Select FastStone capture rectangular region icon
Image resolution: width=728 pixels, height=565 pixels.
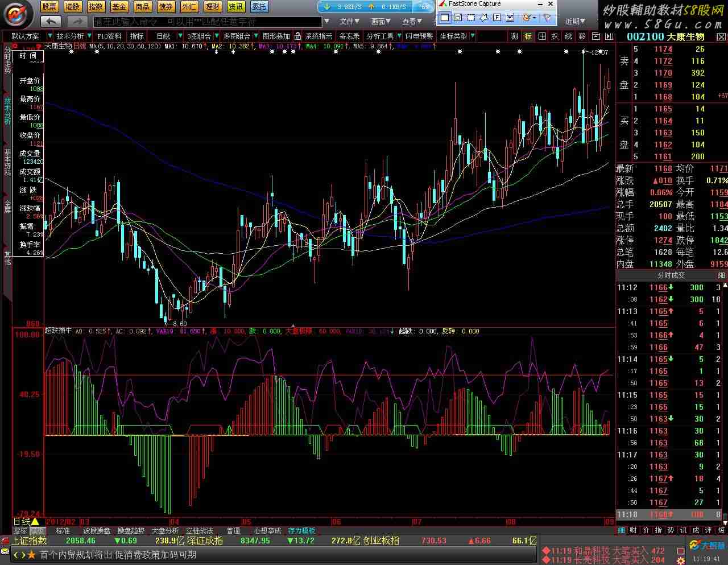click(x=471, y=18)
